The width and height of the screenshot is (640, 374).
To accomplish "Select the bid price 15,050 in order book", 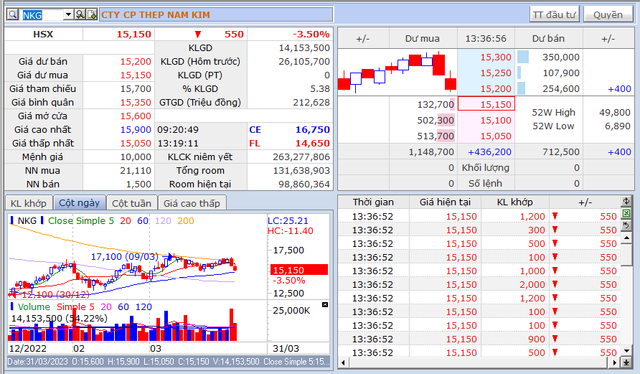I will click(x=496, y=136).
